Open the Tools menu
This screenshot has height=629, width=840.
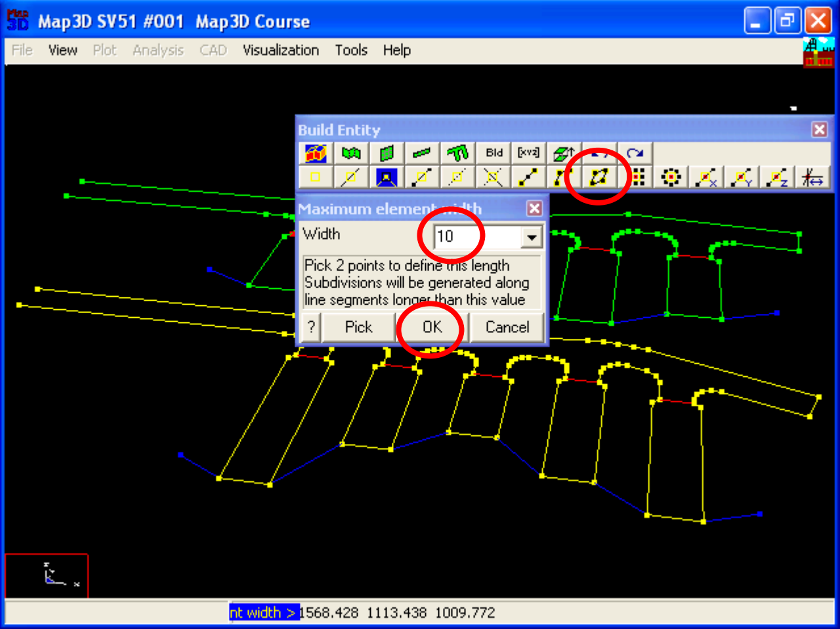tap(351, 50)
